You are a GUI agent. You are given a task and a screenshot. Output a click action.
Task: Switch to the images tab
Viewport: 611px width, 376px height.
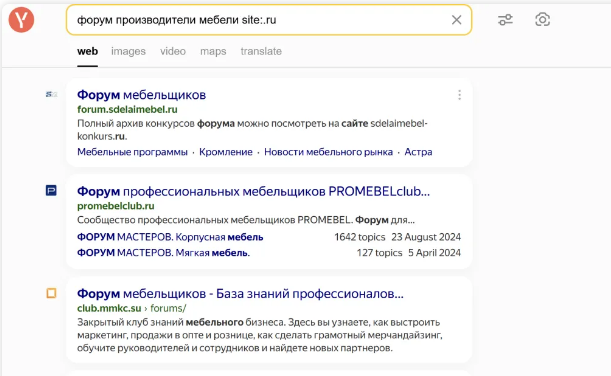(x=128, y=51)
